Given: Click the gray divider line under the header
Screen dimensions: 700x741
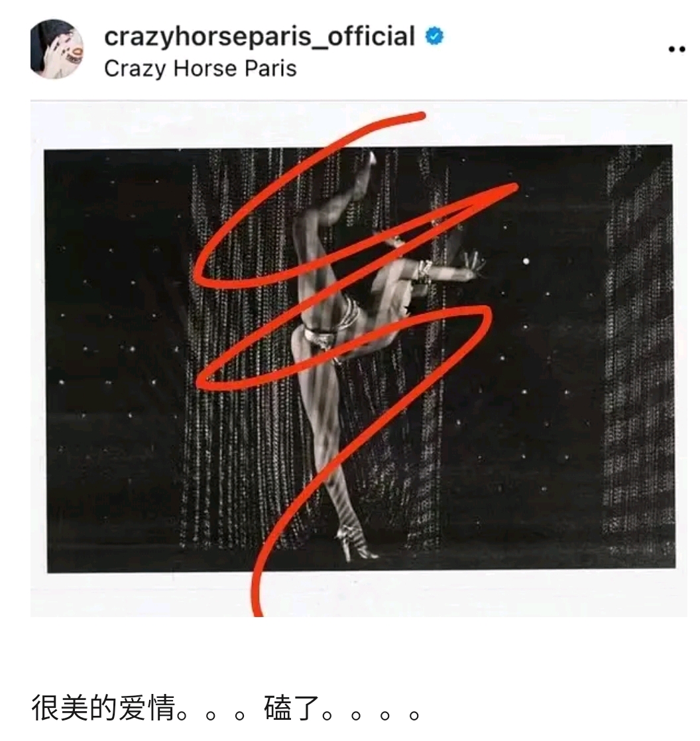Looking at the screenshot, I should click(359, 100).
